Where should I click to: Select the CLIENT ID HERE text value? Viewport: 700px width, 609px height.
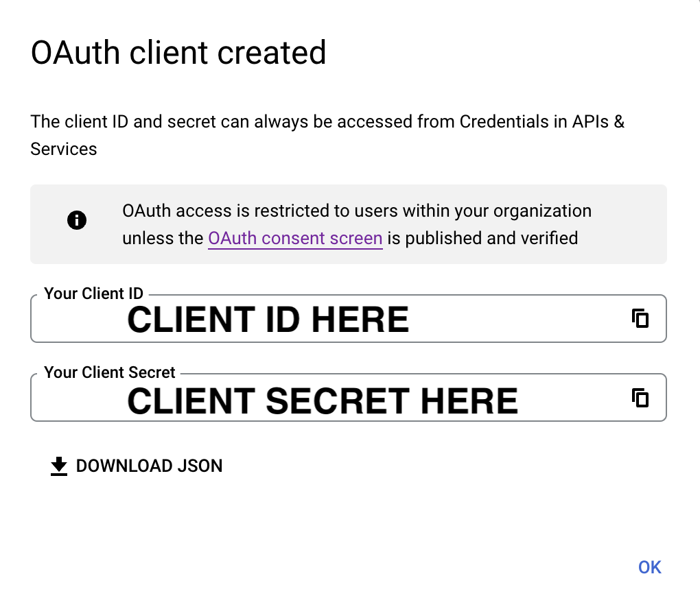click(x=268, y=319)
